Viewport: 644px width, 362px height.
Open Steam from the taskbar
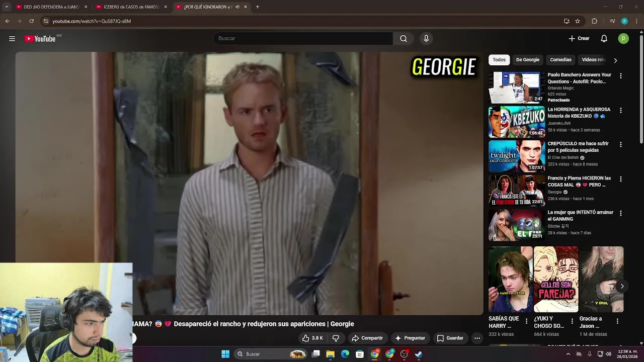419,354
